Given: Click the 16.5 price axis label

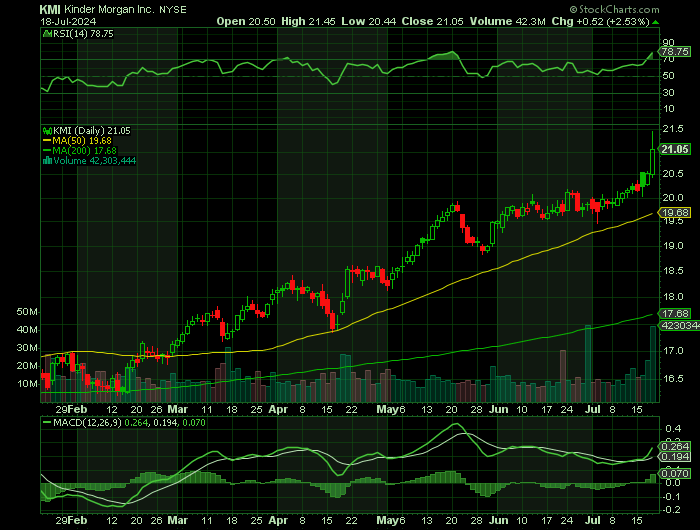Looking at the screenshot, I should [673, 379].
